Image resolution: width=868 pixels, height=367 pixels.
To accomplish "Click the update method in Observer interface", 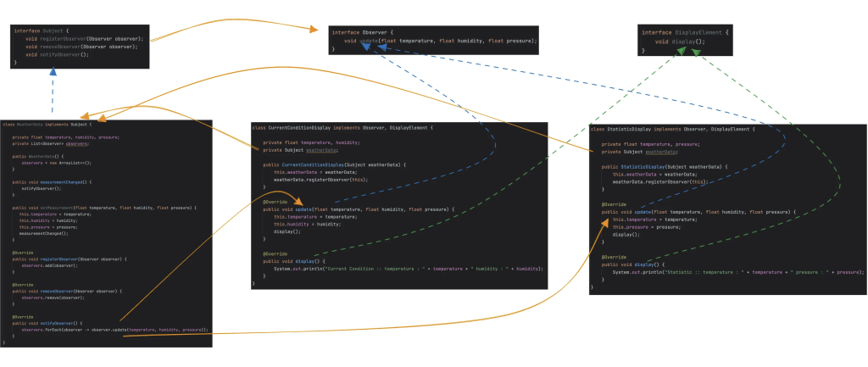I will (x=369, y=41).
